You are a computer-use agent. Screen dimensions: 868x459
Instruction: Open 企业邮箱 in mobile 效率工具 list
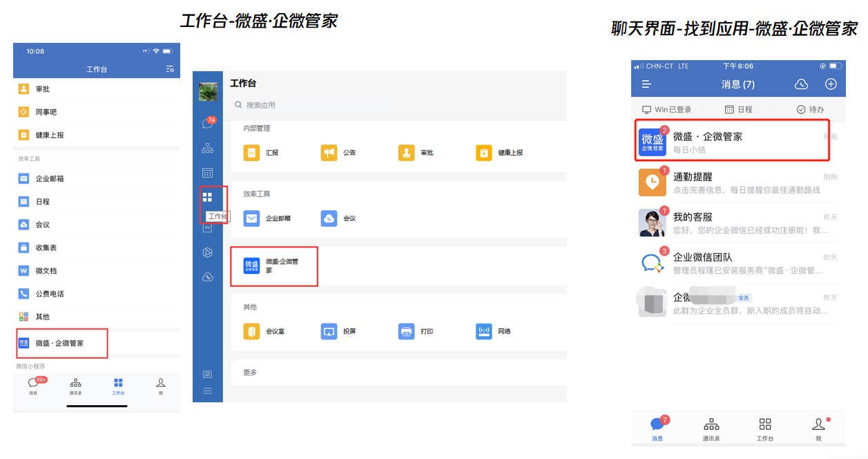pyautogui.click(x=96, y=178)
